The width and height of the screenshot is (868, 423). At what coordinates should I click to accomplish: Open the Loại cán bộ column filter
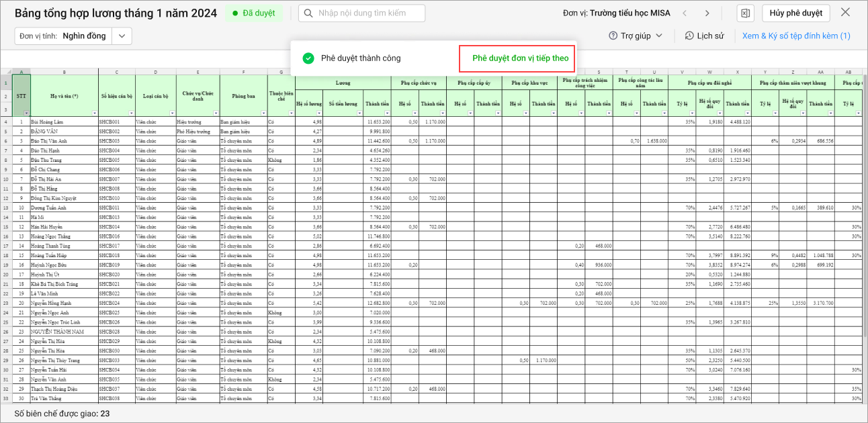click(x=172, y=113)
